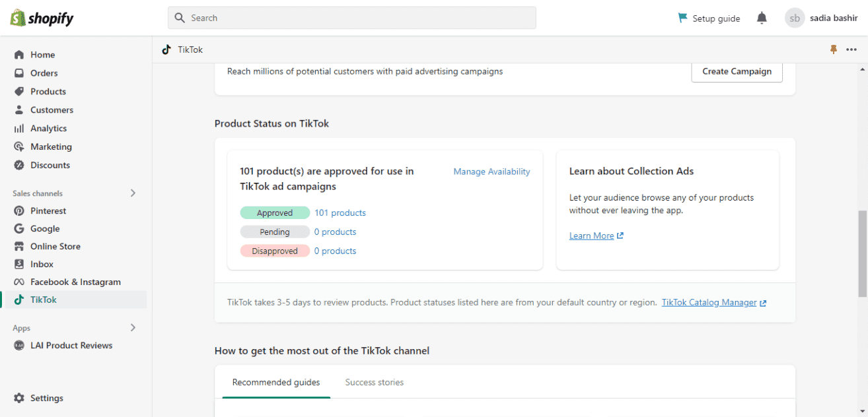Click sadia bashir account name

(x=834, y=18)
